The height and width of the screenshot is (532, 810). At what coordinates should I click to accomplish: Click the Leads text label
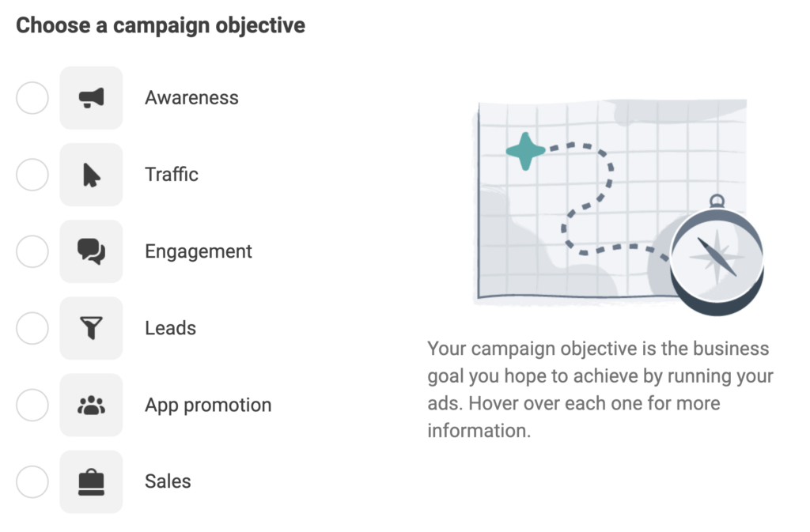171,328
